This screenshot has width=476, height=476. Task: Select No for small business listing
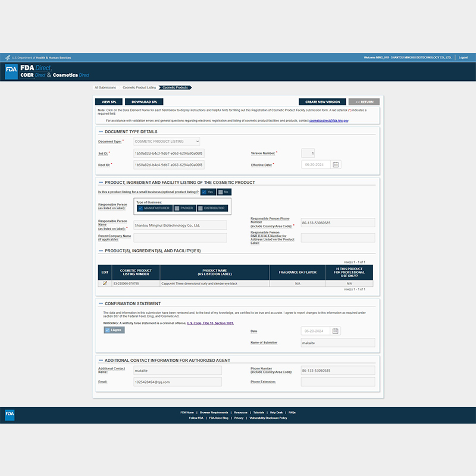[x=220, y=192]
